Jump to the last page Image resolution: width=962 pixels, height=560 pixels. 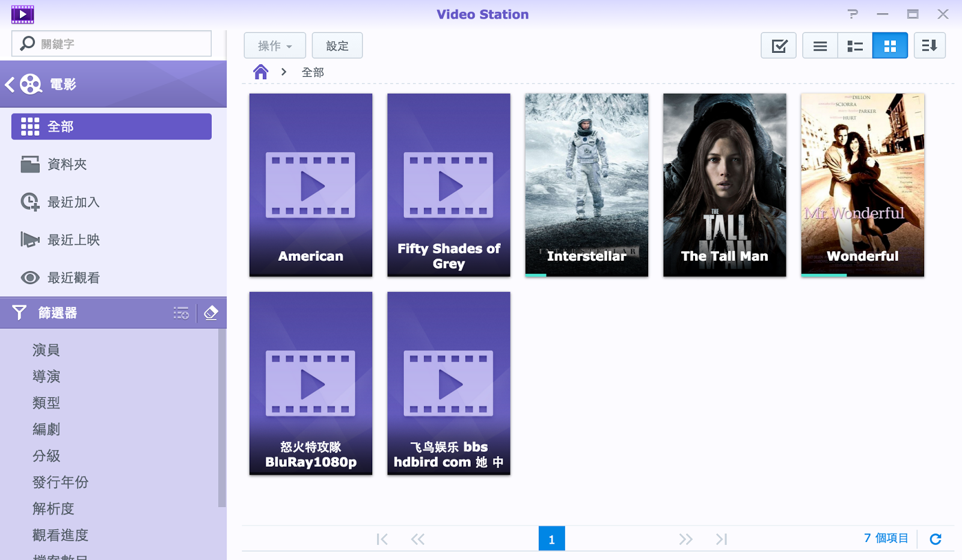pos(721,539)
